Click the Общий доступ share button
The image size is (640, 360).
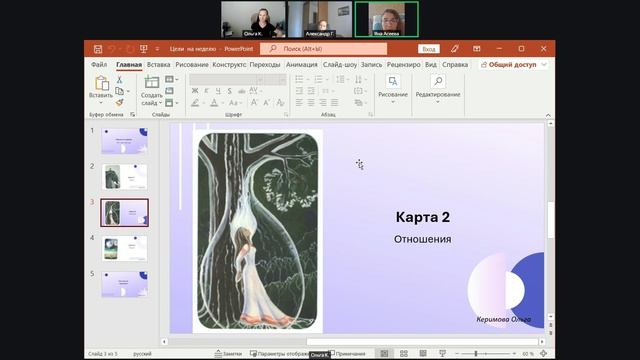[513, 64]
